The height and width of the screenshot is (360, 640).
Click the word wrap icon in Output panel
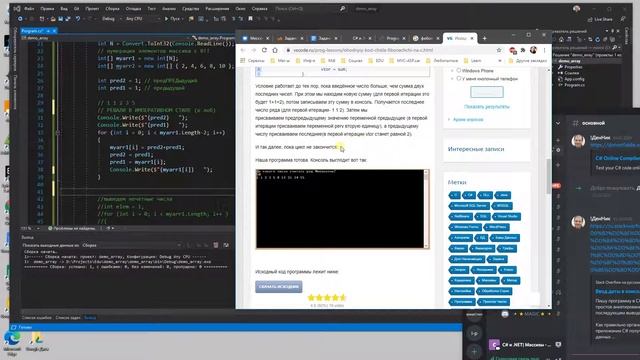coord(226,245)
